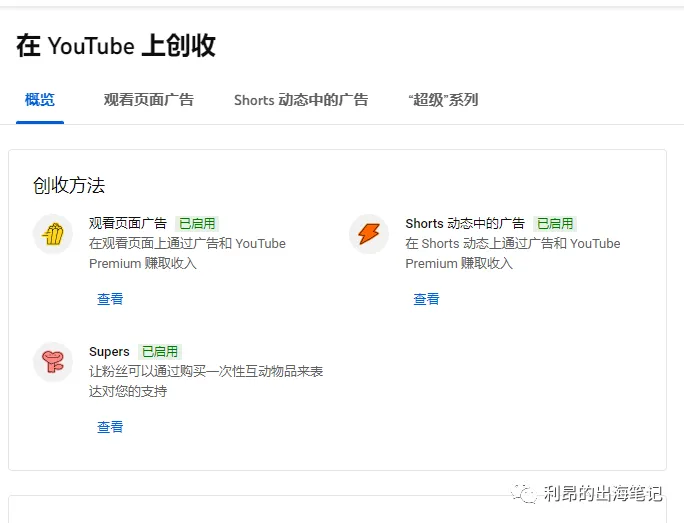
Task: Click the red heart Supers icon
Action: (x=53, y=362)
